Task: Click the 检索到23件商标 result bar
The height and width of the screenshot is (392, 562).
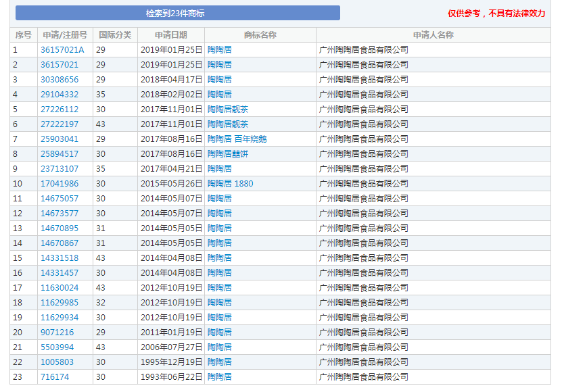Action: coord(178,13)
